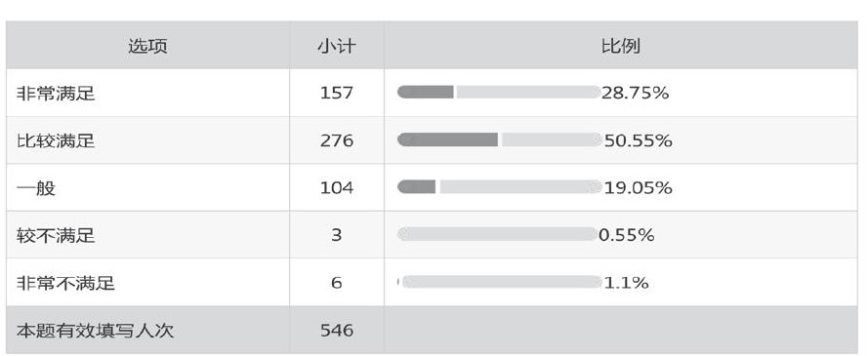Screen dimensions: 868x356
Task: Click the 小计 column header
Action: [x=337, y=46]
